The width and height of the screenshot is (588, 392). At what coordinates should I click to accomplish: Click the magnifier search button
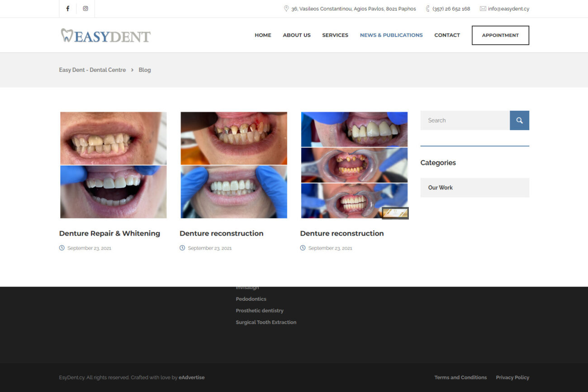(x=519, y=120)
